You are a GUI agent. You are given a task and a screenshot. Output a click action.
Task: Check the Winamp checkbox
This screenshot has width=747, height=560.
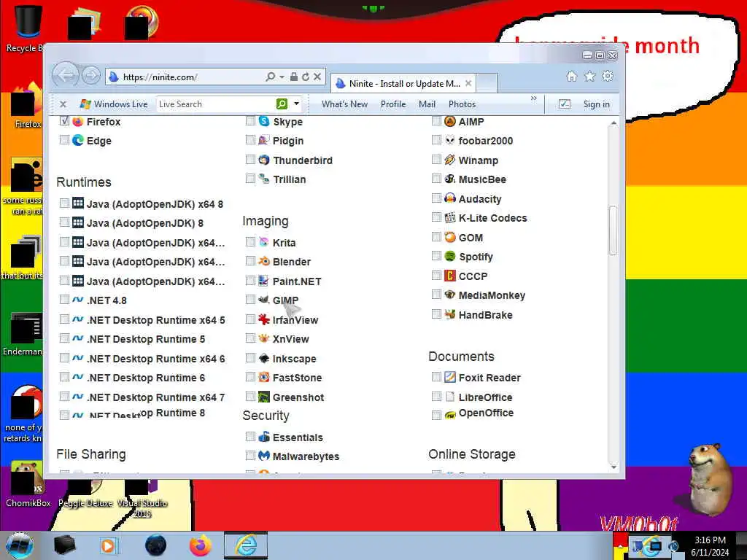point(436,159)
